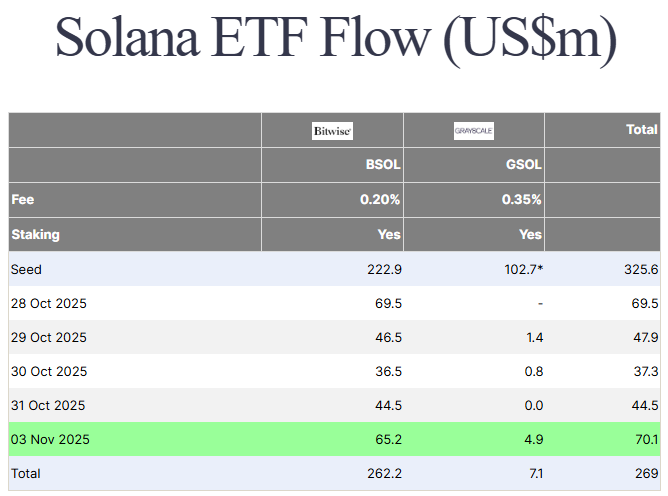
Task: Select the 325.6 seed total cell
Action: (641, 270)
